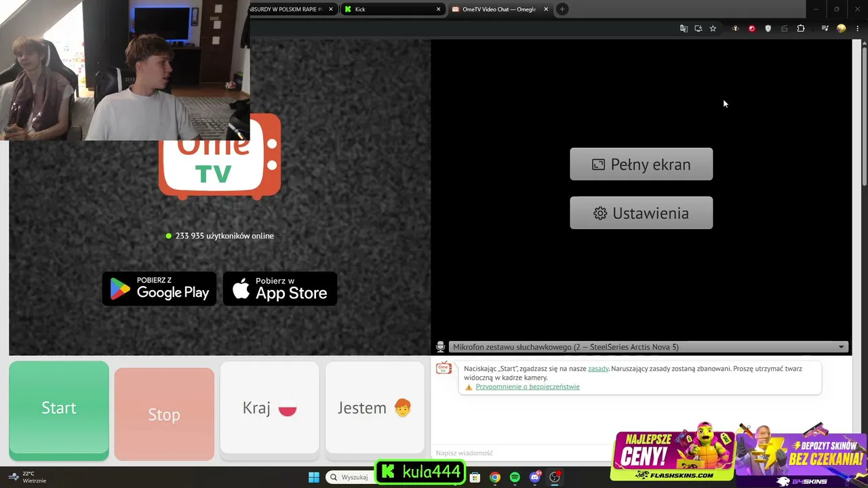
Task: Open the OBS icon on the taskbar
Action: click(x=555, y=477)
